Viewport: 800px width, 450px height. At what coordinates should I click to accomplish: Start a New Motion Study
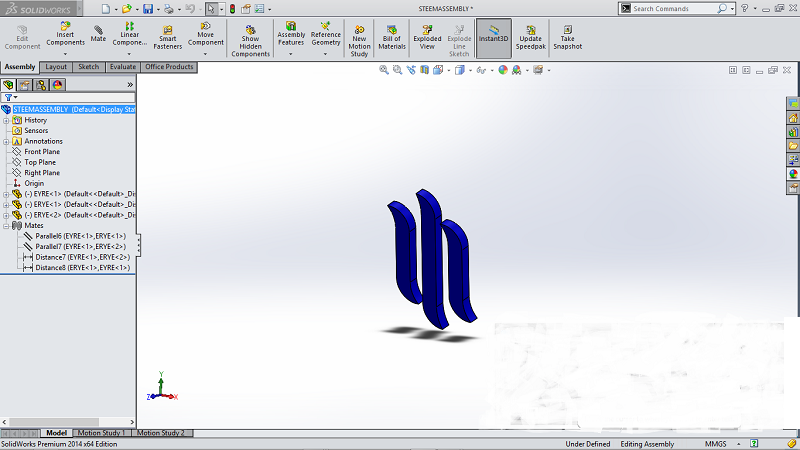tap(359, 41)
